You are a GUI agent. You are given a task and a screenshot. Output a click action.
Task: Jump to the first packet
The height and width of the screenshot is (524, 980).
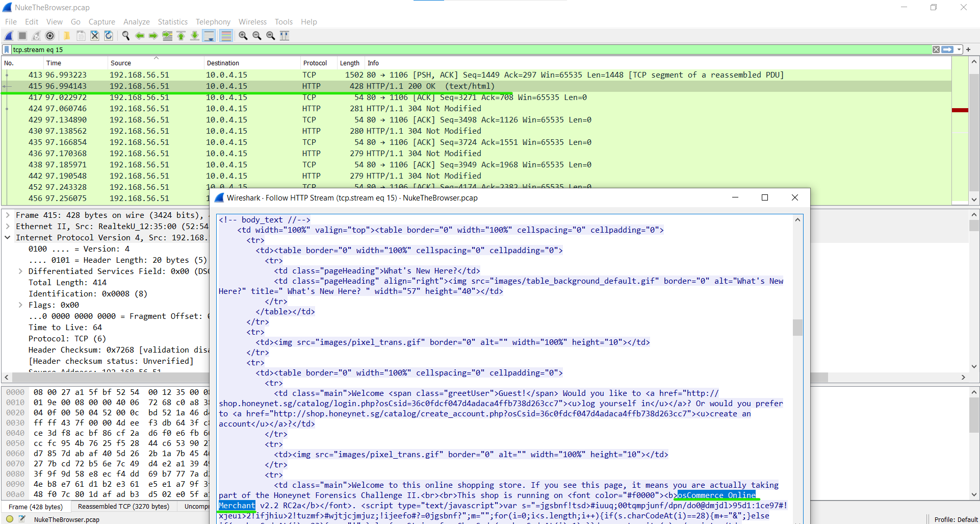[180, 36]
